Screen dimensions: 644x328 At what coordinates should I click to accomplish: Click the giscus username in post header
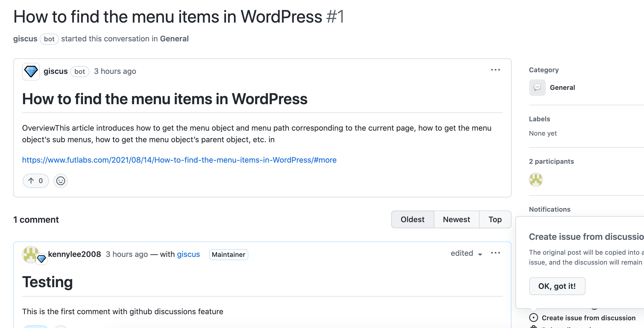click(x=55, y=71)
